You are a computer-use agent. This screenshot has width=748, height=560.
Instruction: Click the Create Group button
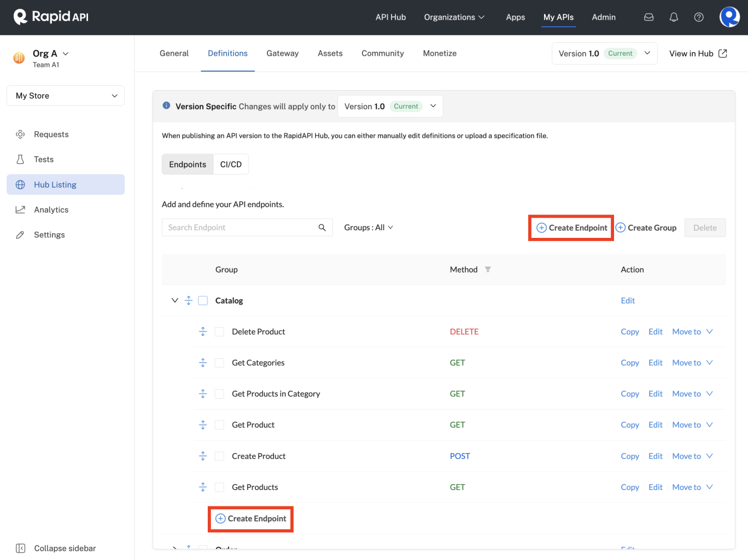[646, 228]
